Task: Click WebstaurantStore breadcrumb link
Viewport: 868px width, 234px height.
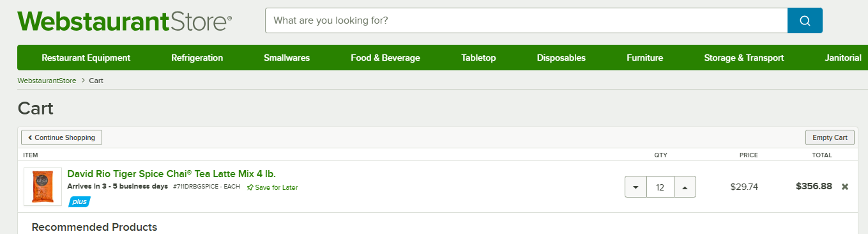Action: (x=47, y=81)
